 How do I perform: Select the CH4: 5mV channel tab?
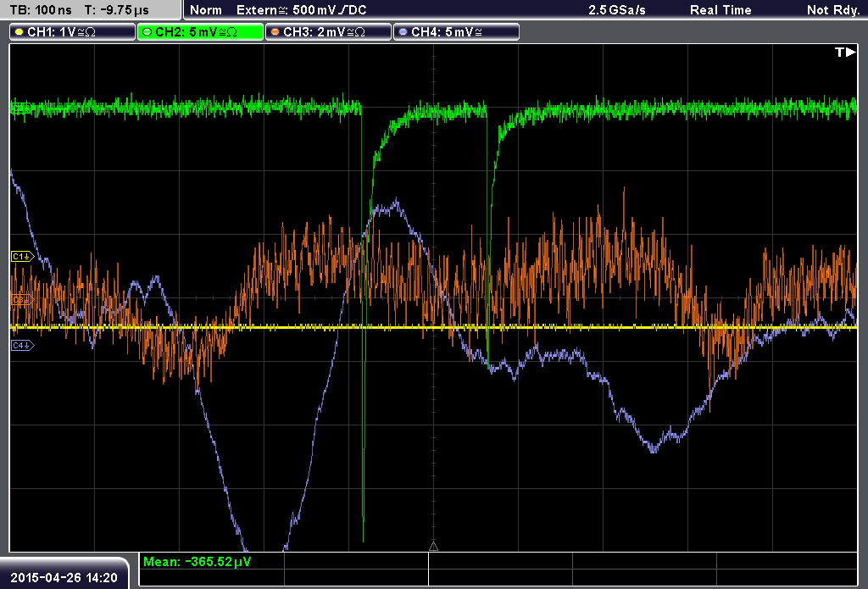tap(456, 32)
